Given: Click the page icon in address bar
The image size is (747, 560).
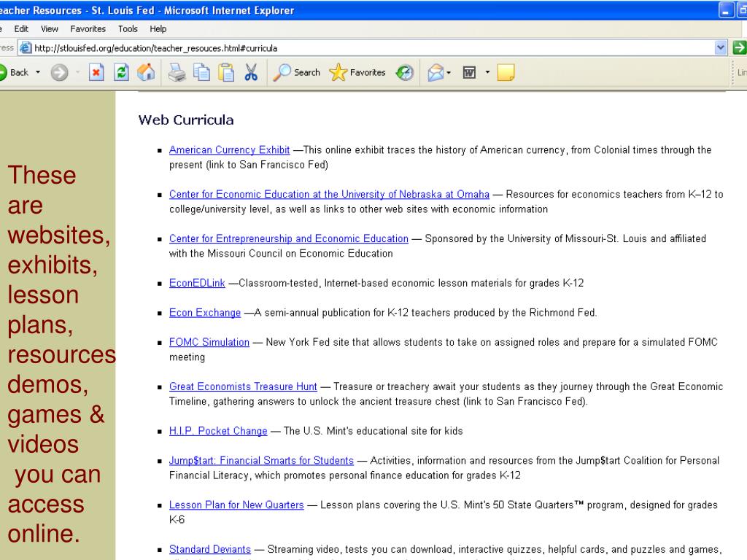Looking at the screenshot, I should [26, 47].
